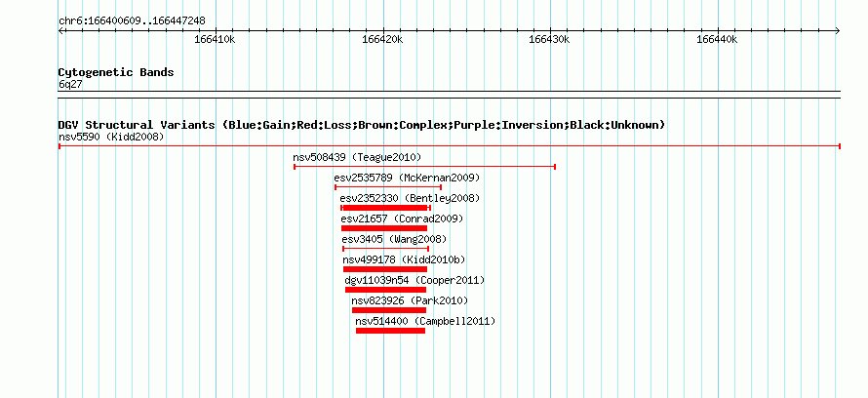Click the 166440k ruler mark
Screen dimensions: 868x398
(x=717, y=39)
